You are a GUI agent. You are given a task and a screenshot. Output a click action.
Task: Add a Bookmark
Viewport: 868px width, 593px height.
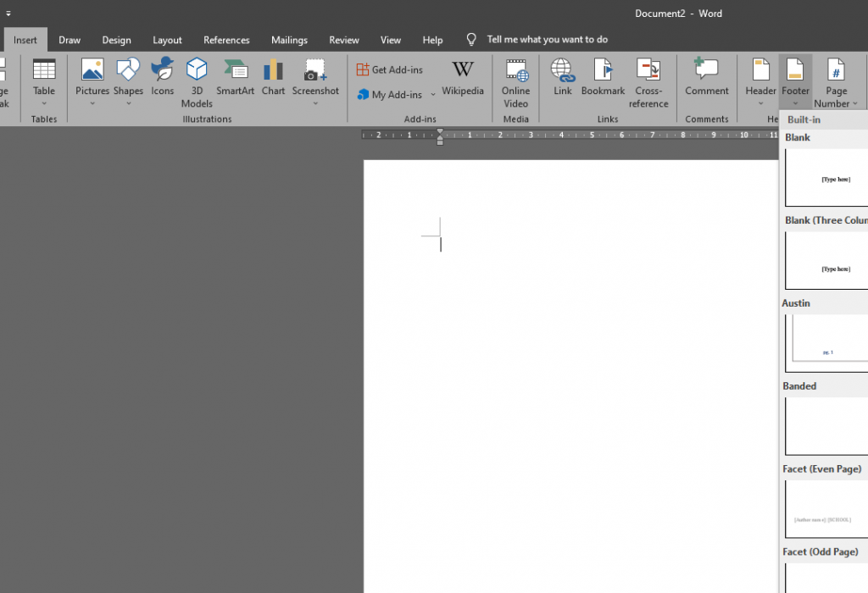pyautogui.click(x=603, y=79)
